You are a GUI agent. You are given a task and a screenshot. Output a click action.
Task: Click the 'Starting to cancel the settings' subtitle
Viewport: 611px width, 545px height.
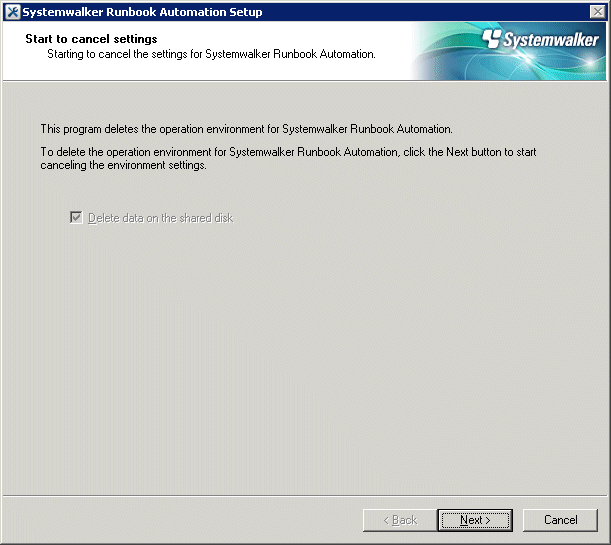(211, 54)
